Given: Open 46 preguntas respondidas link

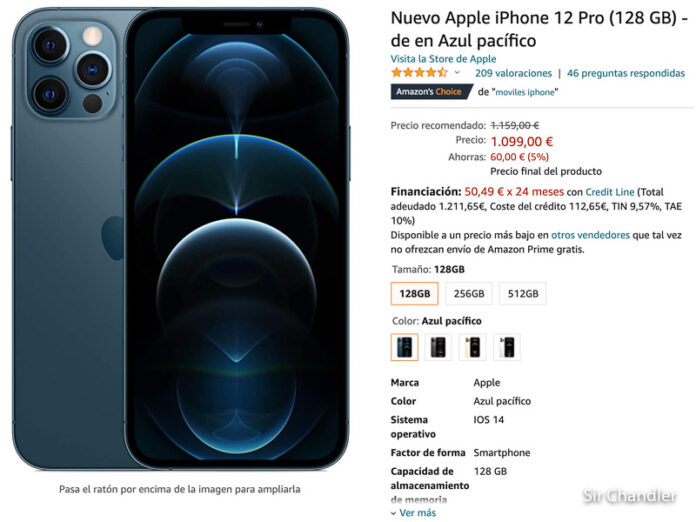Looking at the screenshot, I should click(x=626, y=73).
